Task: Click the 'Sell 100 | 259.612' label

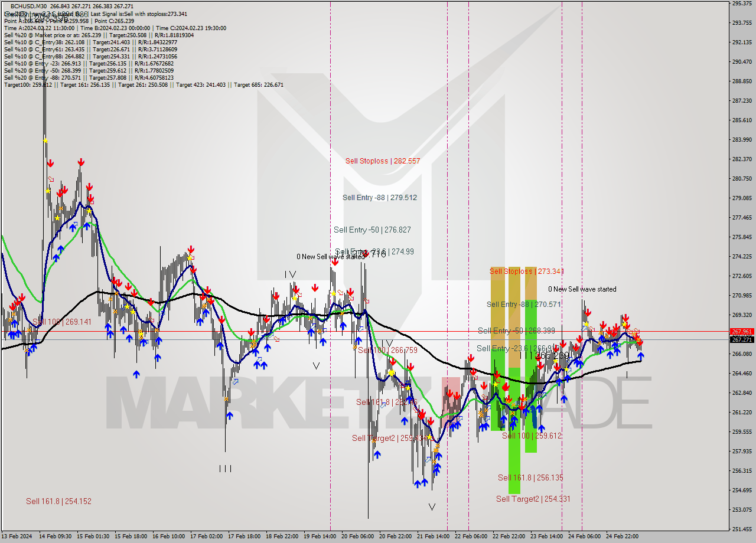Action: coord(532,436)
